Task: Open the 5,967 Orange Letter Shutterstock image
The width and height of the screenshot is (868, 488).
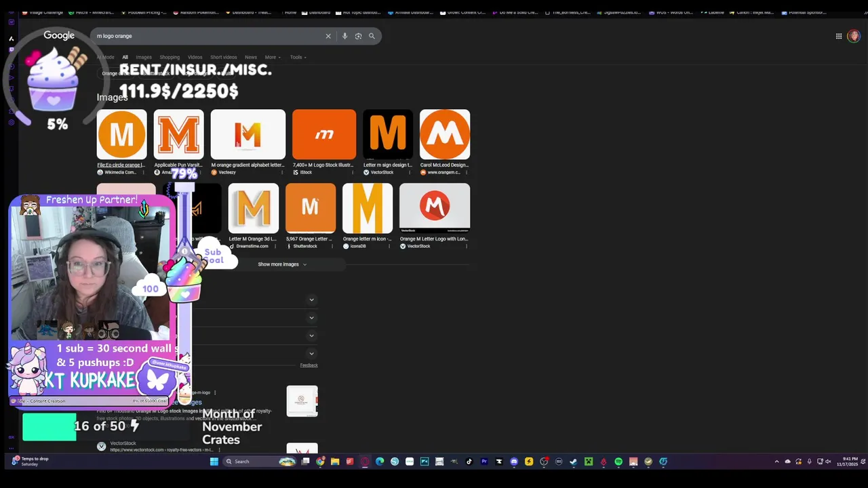Action: (x=310, y=208)
